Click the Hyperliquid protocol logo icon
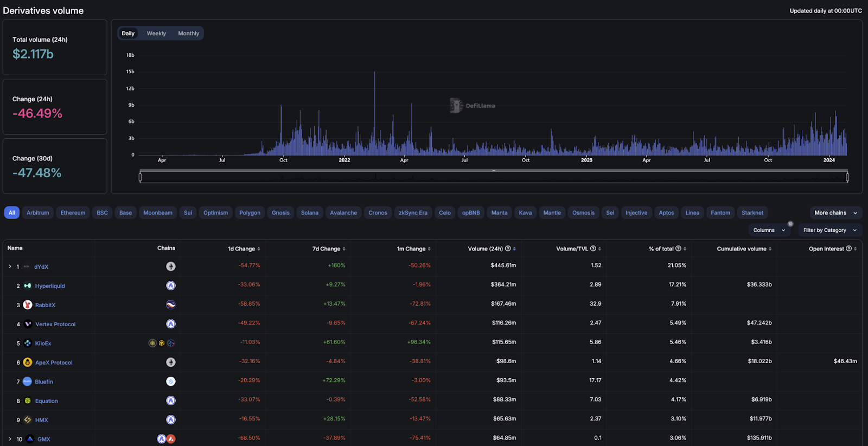 (x=28, y=286)
